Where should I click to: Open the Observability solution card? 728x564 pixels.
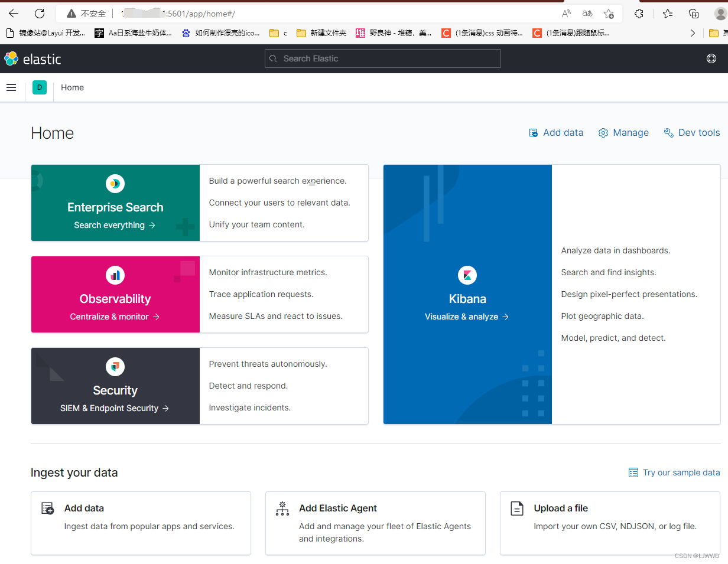[x=200, y=294]
